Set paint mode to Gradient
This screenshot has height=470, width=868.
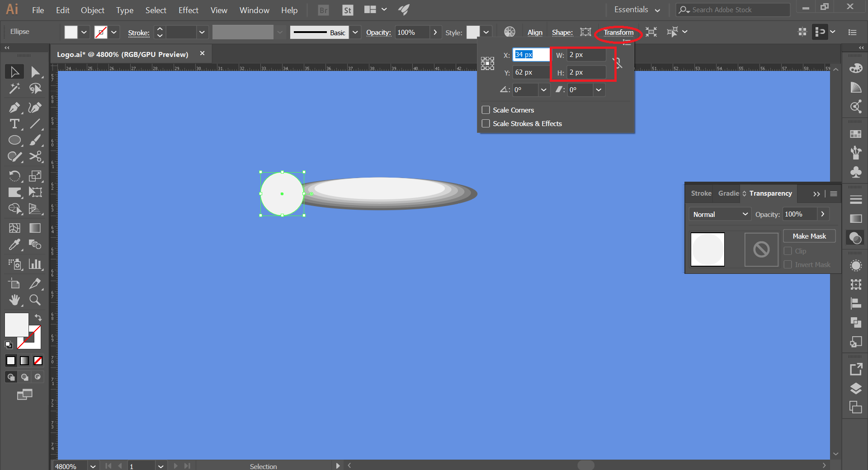24,361
